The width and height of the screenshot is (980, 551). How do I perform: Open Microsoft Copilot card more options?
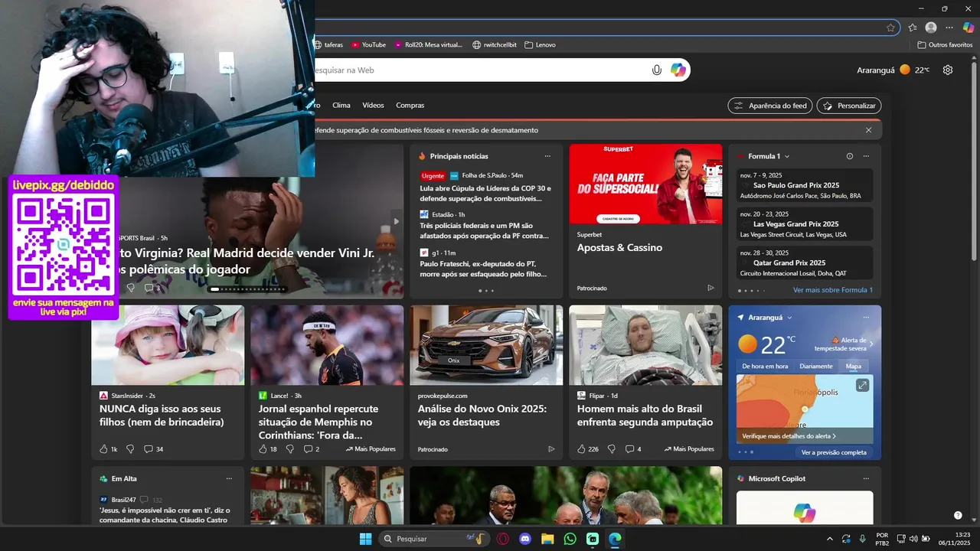[x=866, y=478]
